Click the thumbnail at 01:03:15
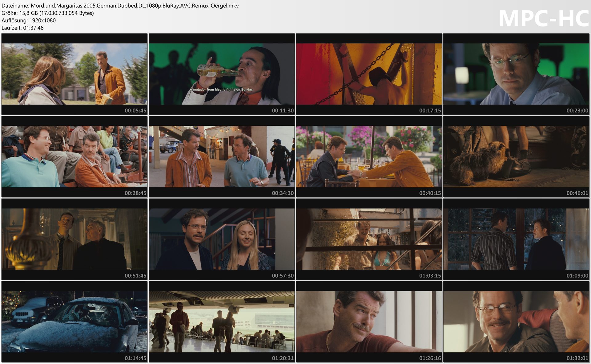591x364 pixels. point(369,239)
